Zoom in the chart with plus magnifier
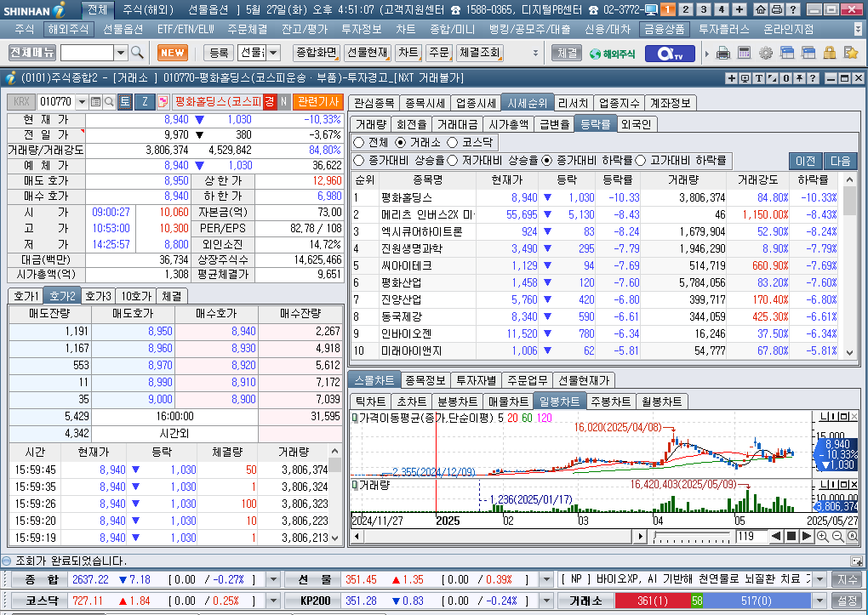This screenshot has height=615, width=868. tap(823, 537)
